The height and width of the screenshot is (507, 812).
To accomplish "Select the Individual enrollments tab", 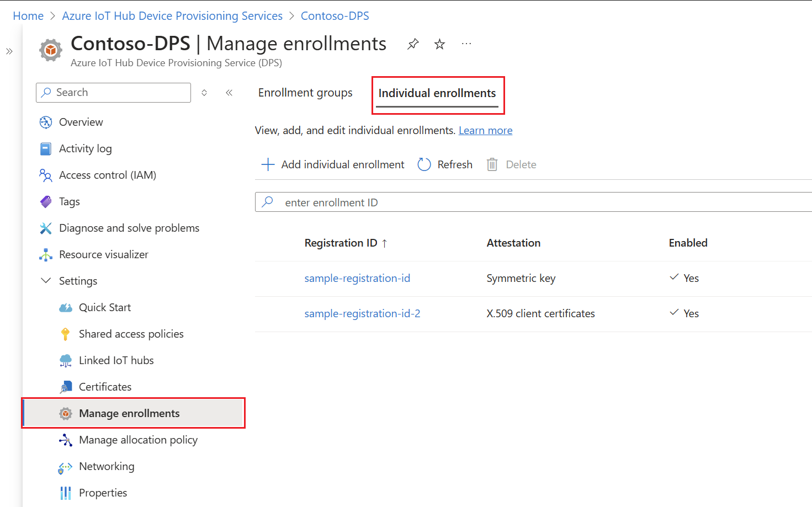I will point(437,93).
